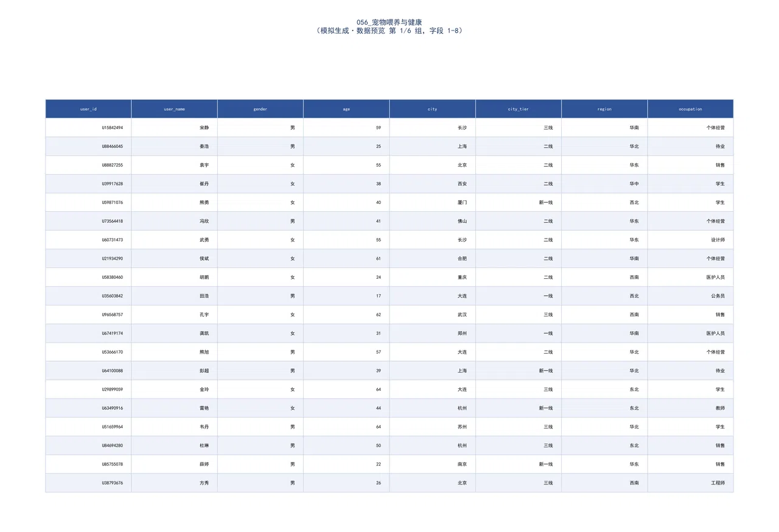Click the name cell 方秀
779x532 pixels.
[x=175, y=483]
